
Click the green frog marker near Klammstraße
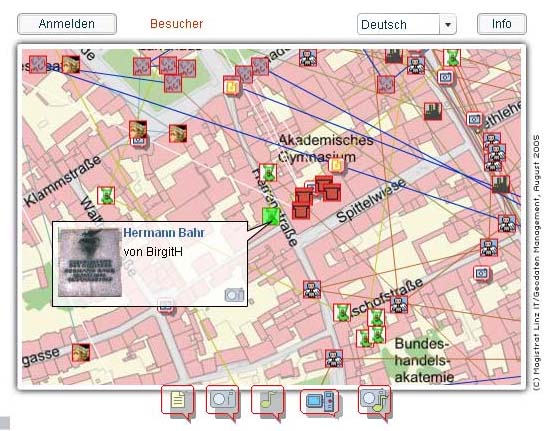tap(106, 195)
